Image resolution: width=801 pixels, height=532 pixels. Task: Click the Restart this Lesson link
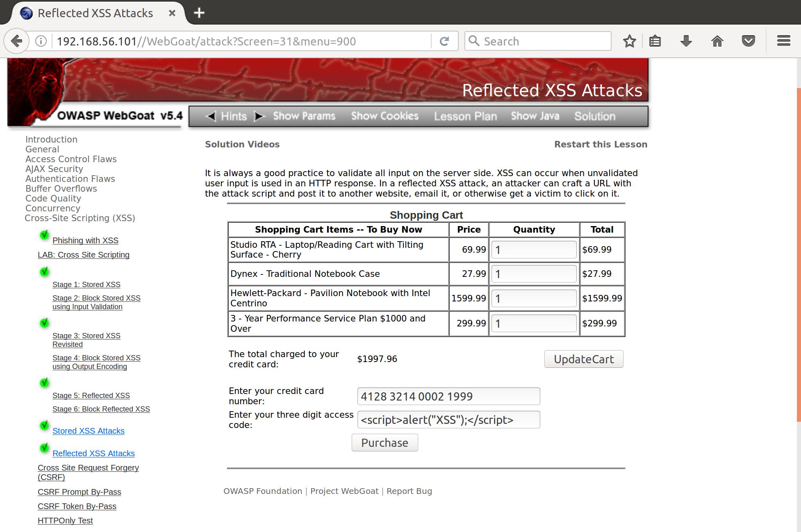pyautogui.click(x=601, y=144)
